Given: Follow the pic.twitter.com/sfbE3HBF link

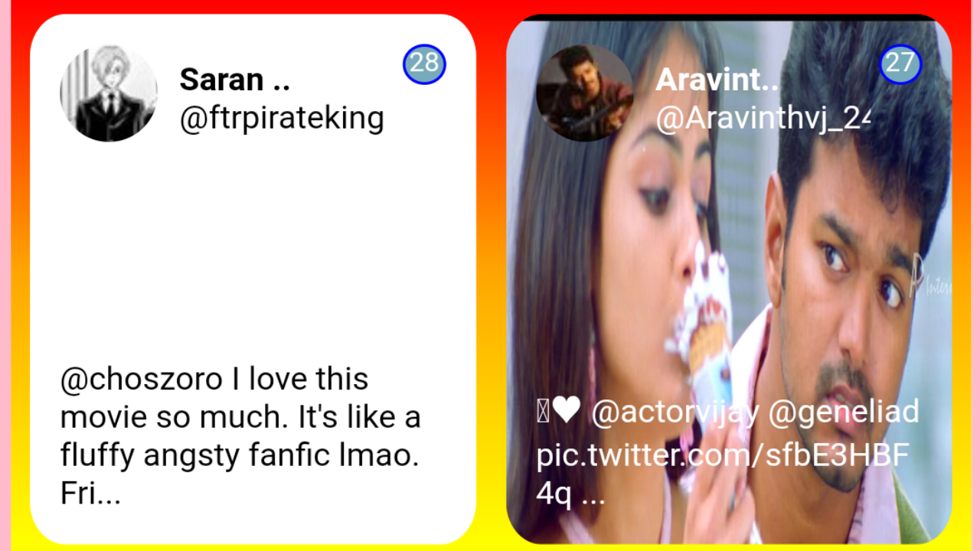Looking at the screenshot, I should pos(723,456).
